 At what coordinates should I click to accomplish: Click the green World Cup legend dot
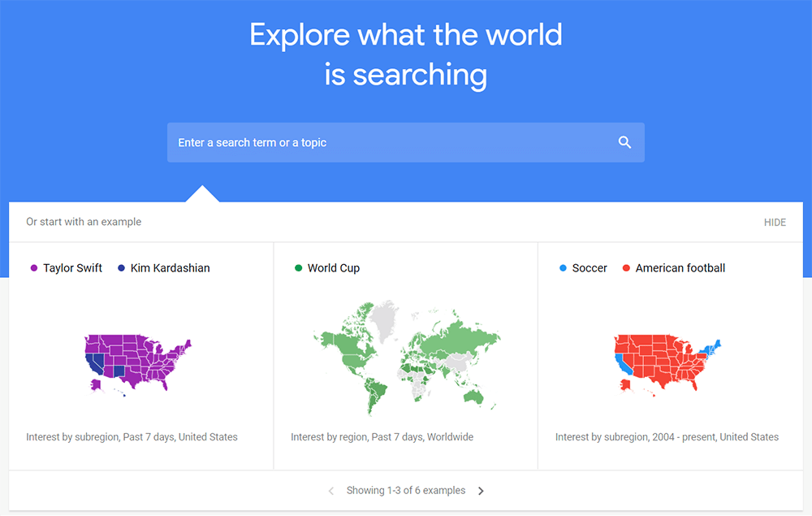(298, 268)
